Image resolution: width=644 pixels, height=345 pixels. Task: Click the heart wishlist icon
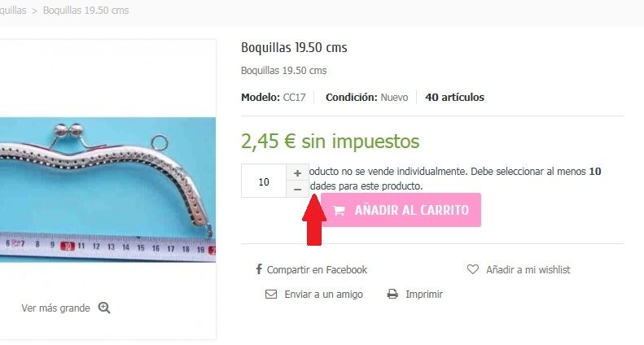(x=473, y=269)
